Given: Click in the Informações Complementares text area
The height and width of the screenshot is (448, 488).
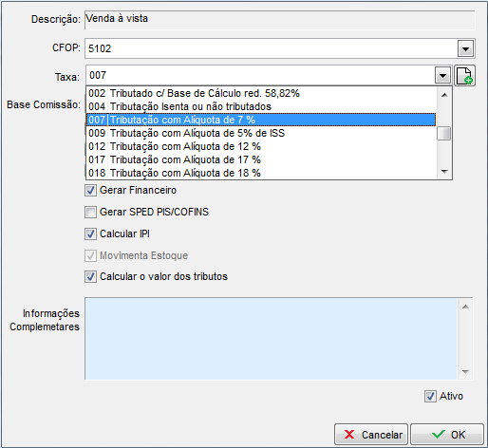Looking at the screenshot, I should [x=271, y=338].
